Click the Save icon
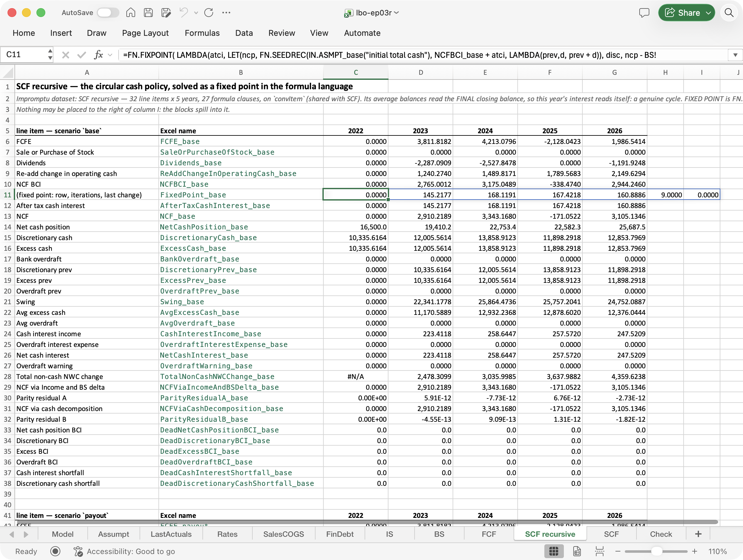Image resolution: width=743 pixels, height=560 pixels. tap(148, 13)
